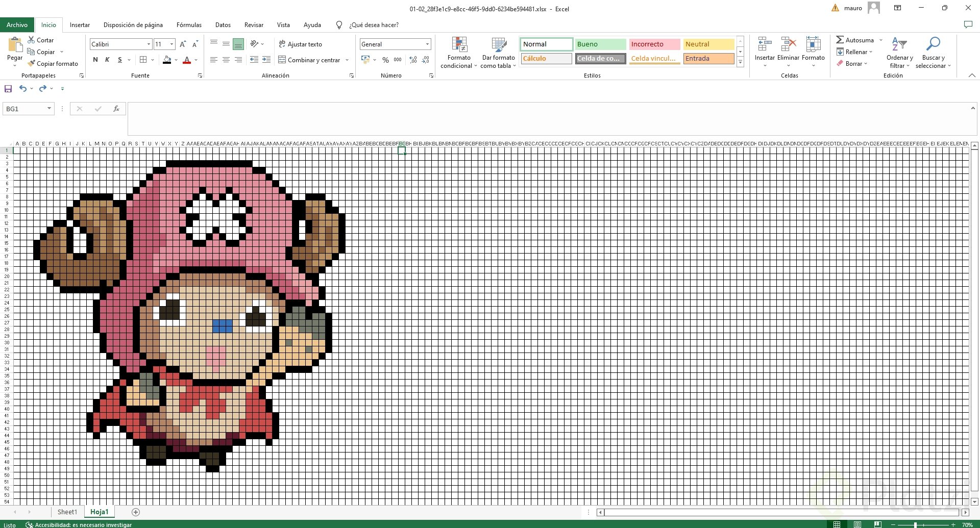980x528 pixels.
Task: Toggle underline S formatting
Action: point(120,60)
